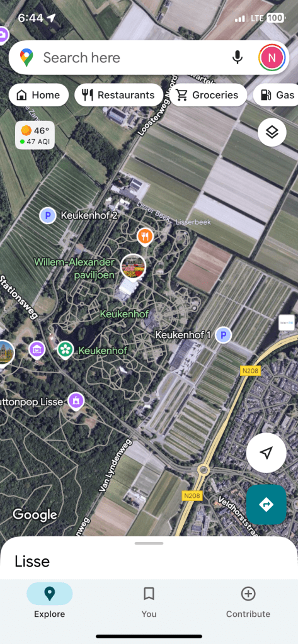Filter map by Restaurants chip
The image size is (298, 644).
[x=118, y=95]
